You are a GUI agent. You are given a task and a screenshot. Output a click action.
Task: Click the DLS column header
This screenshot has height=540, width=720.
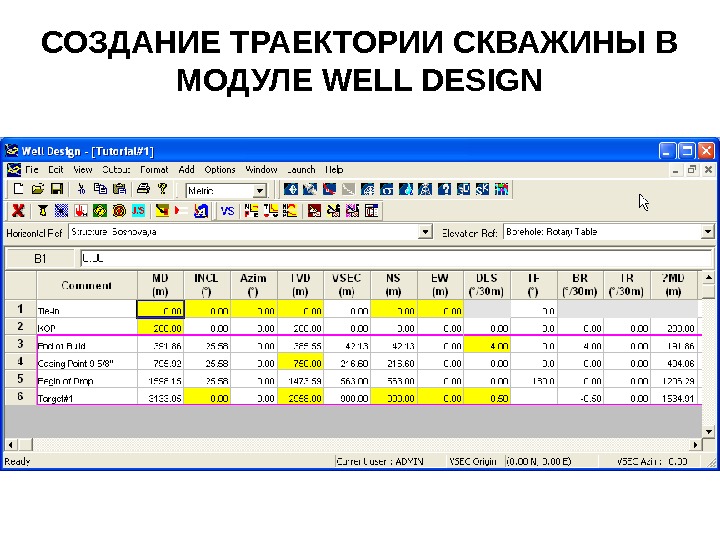487,285
